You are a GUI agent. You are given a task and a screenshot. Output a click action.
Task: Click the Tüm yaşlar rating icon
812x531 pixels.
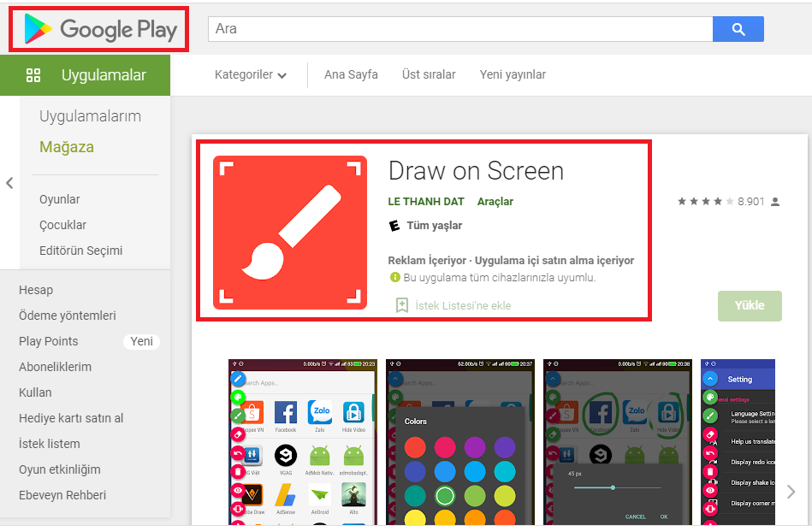tap(394, 226)
